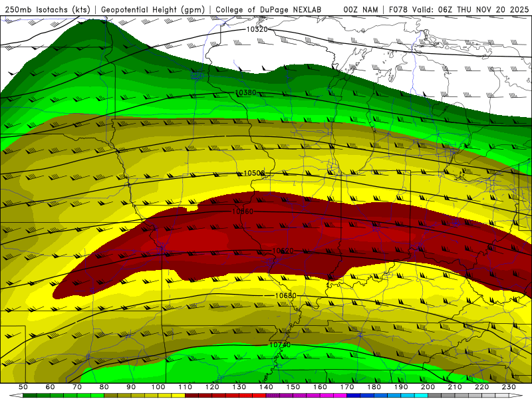Viewport: 532px width, 399px height.
Task: Click the 'F078 Valid: 06Z THU NOV 20 2025' text
Action: coord(459,10)
